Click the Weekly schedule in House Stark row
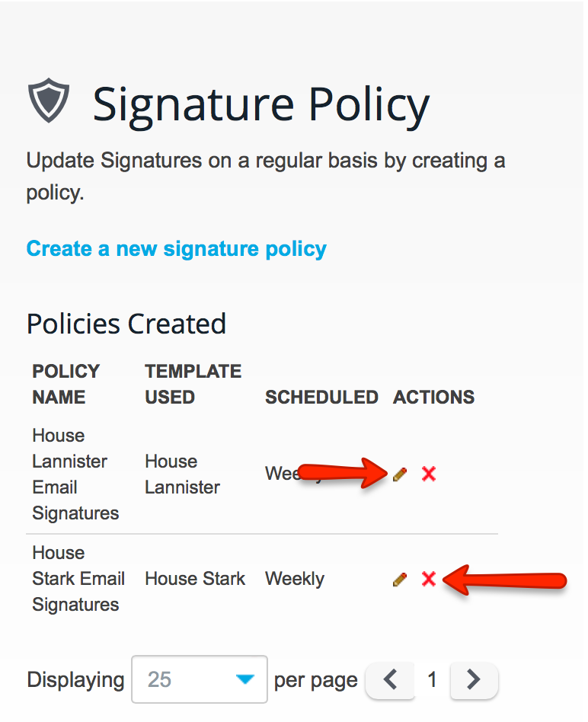Viewport: 588px width, 722px height. [295, 579]
